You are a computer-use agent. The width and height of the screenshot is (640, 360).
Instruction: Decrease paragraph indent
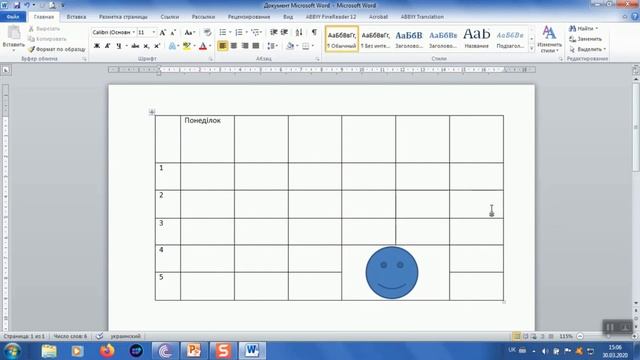(x=273, y=32)
